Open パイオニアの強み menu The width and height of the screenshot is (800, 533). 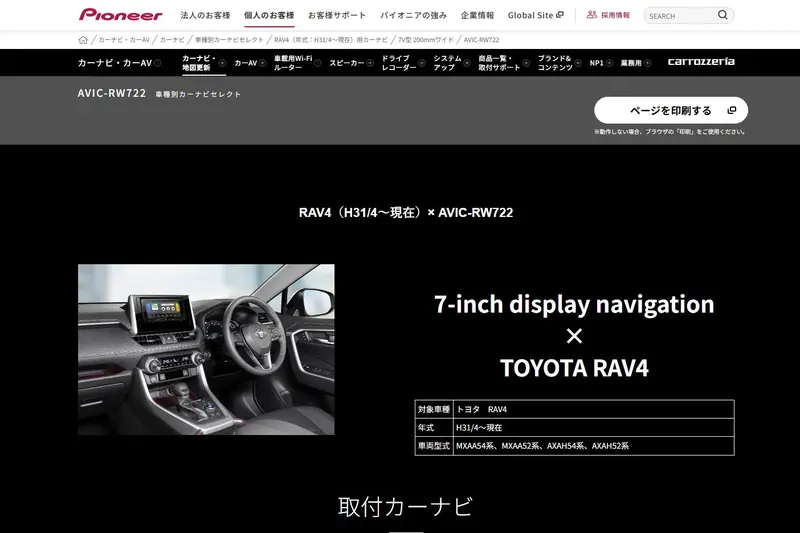pos(413,15)
